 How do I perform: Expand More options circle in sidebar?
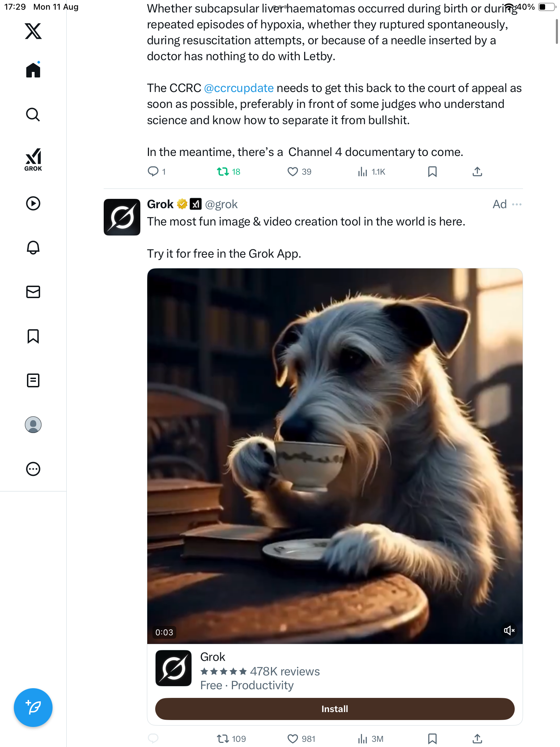[x=33, y=469]
